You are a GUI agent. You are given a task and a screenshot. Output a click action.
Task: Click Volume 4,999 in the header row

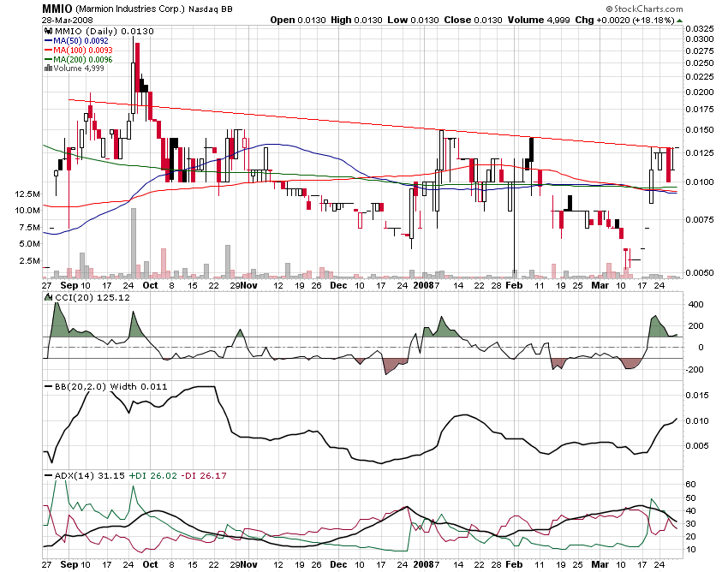(539, 20)
